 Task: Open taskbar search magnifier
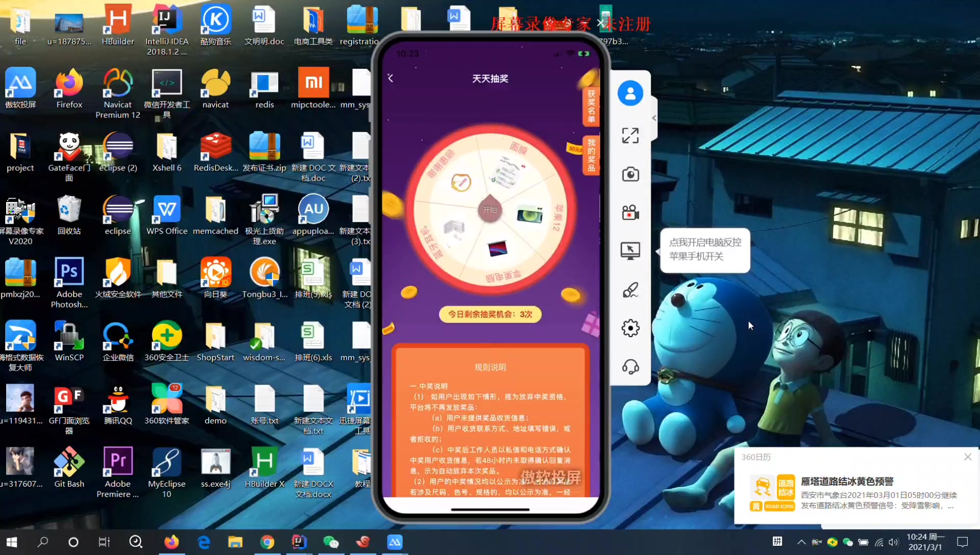point(43,542)
